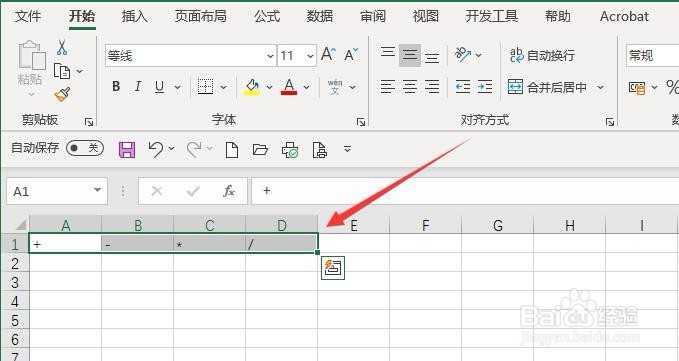679x361 pixels.
Task: Switch to the 数据 tab
Action: click(320, 16)
